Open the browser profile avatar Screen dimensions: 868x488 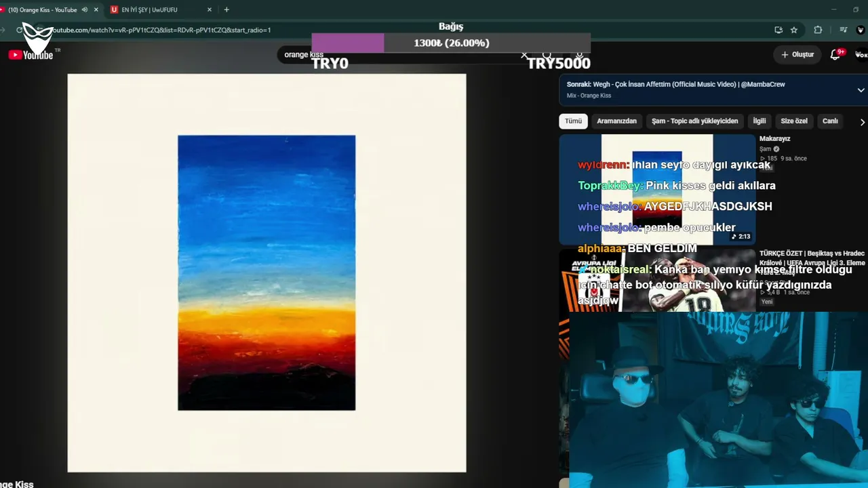861,30
